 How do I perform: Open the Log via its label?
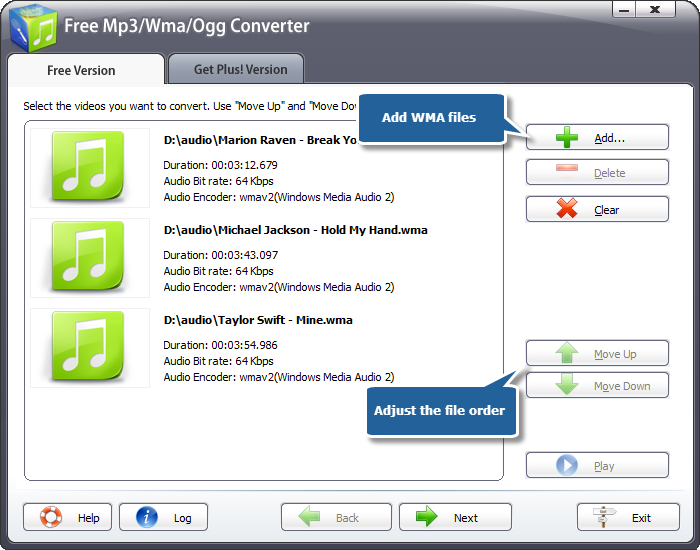[183, 518]
